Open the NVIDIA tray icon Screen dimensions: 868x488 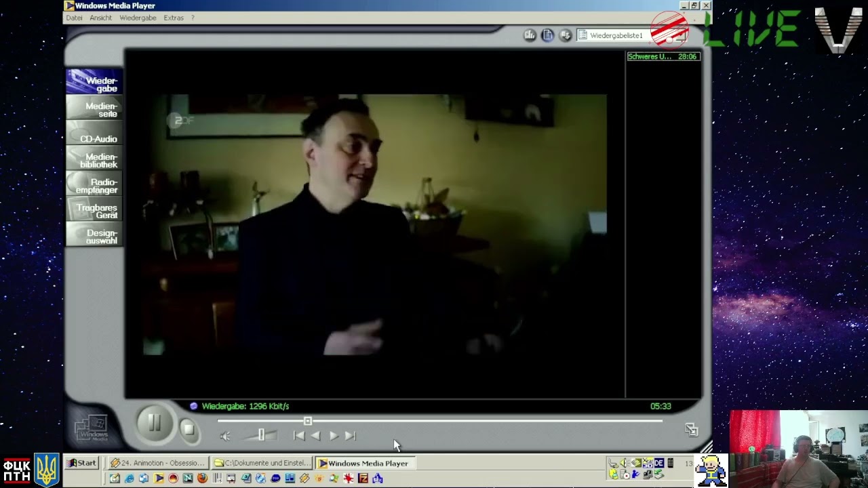click(636, 464)
